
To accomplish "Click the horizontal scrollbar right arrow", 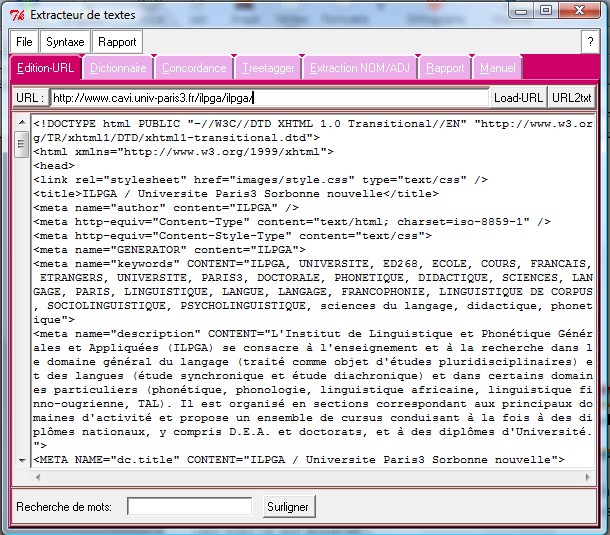I will [x=587, y=477].
